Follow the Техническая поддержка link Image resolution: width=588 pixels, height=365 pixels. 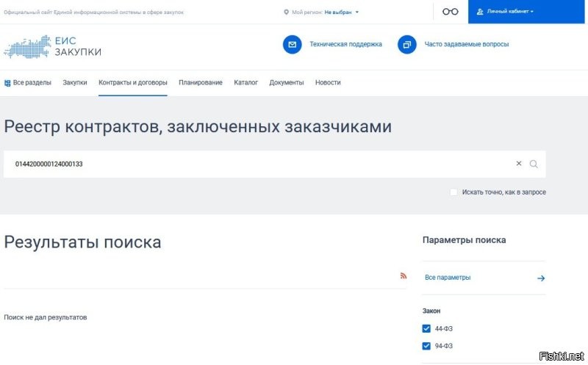345,44
